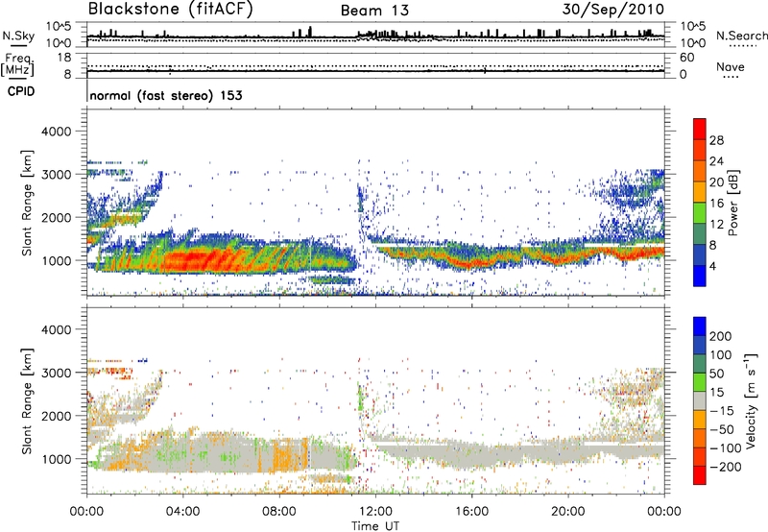Click the '16:00' time tick label
This screenshot has height=532, width=768.
pos(471,512)
